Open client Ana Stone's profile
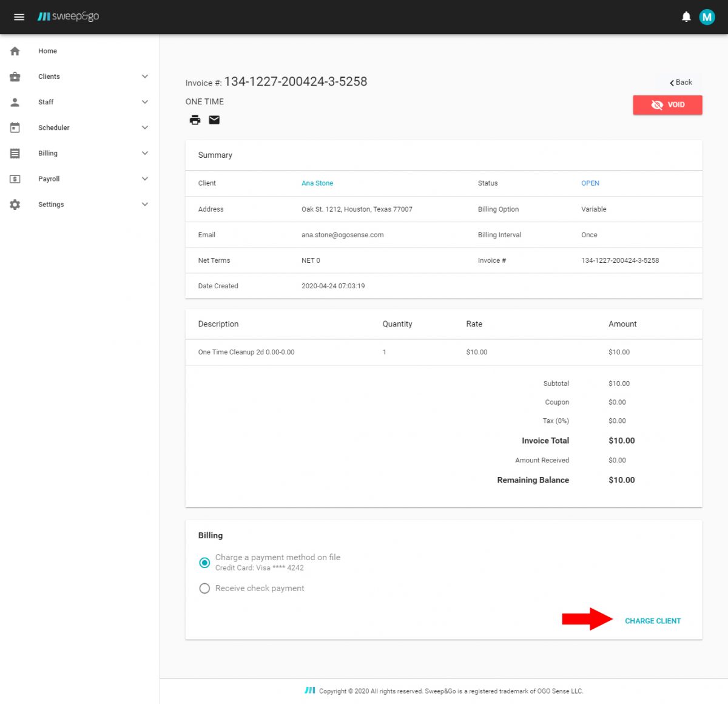Screen dimensions: 728x704 [317, 183]
